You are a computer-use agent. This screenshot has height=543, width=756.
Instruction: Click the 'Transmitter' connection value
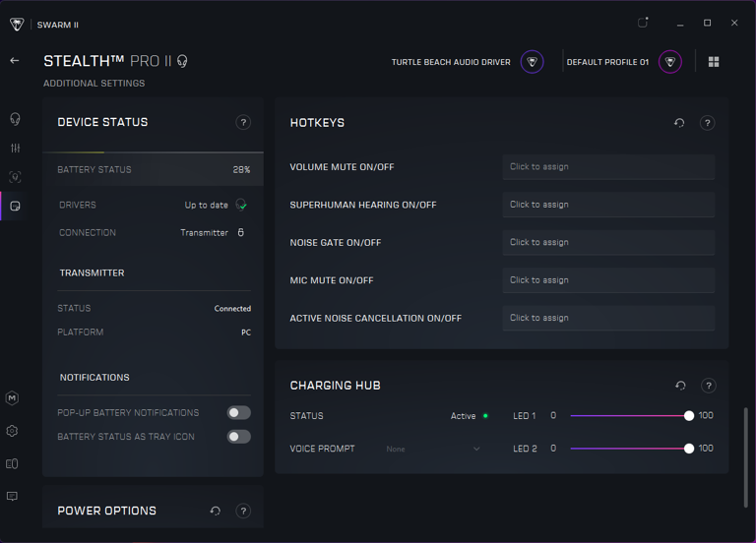click(x=204, y=233)
